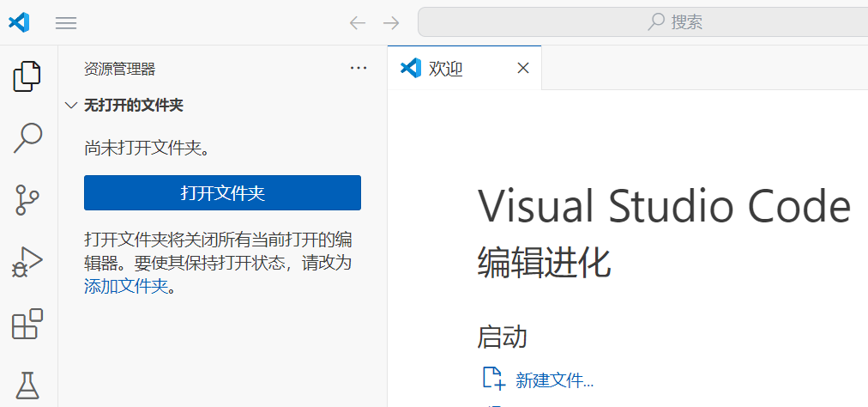Close the 欢迎 tab
The image size is (868, 407).
[x=522, y=68]
